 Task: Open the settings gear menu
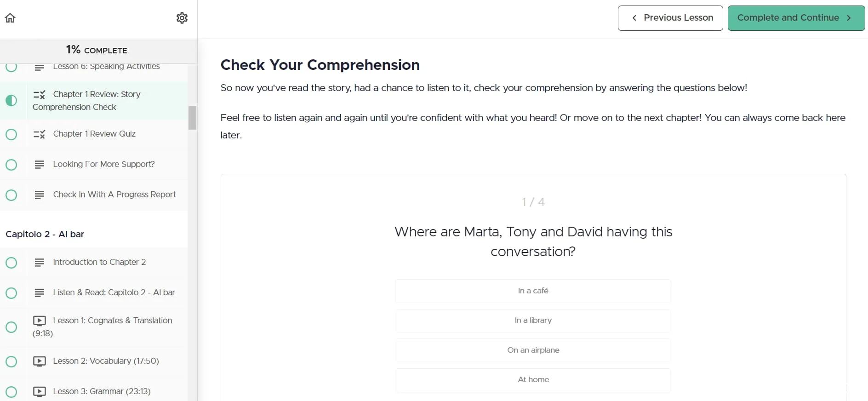(182, 18)
